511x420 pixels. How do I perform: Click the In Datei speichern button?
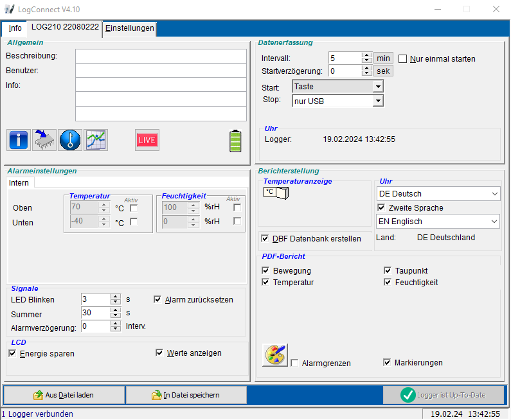pyautogui.click(x=186, y=395)
